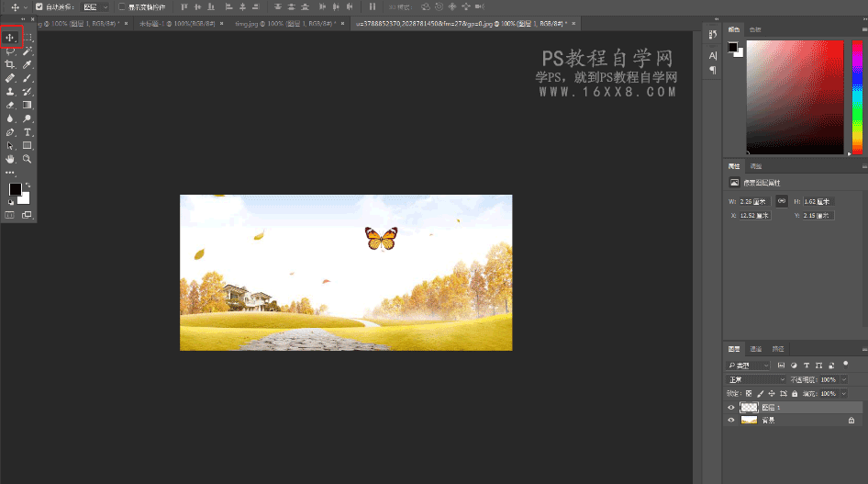Switch to the Swatches tab

tap(755, 29)
